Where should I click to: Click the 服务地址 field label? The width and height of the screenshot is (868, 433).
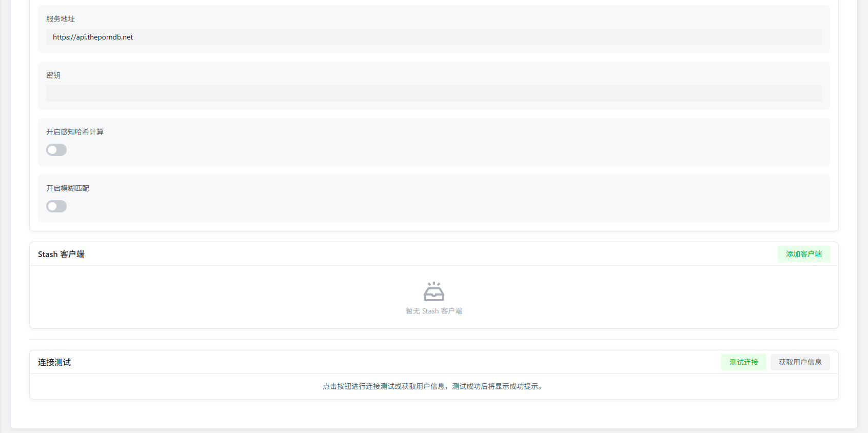[61, 19]
